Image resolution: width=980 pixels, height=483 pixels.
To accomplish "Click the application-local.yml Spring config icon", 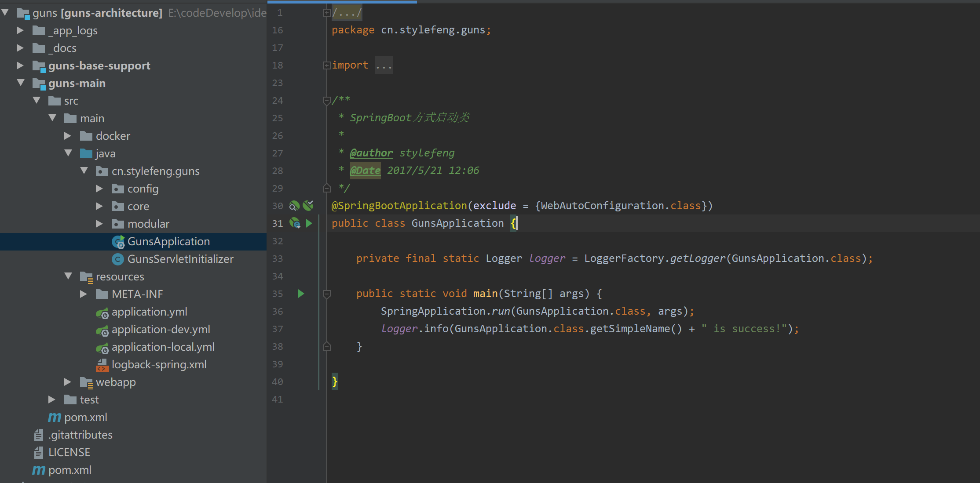I will (x=102, y=348).
